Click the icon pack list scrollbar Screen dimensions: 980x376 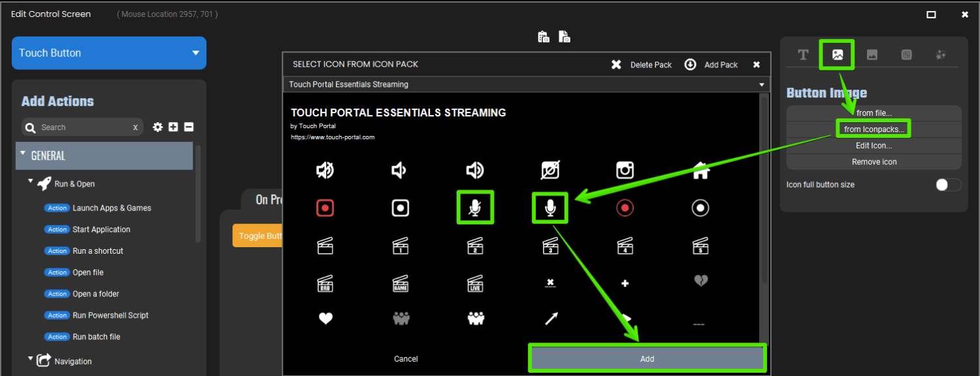[764, 190]
